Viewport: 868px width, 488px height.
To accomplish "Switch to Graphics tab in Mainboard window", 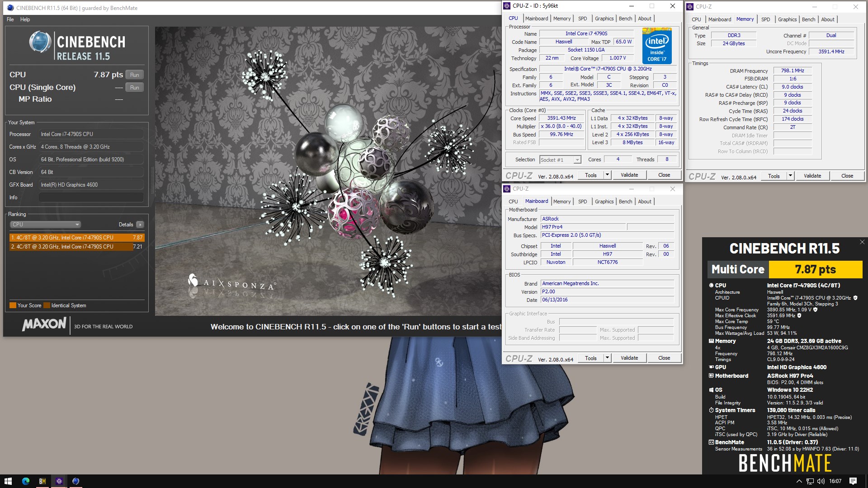I will (604, 202).
